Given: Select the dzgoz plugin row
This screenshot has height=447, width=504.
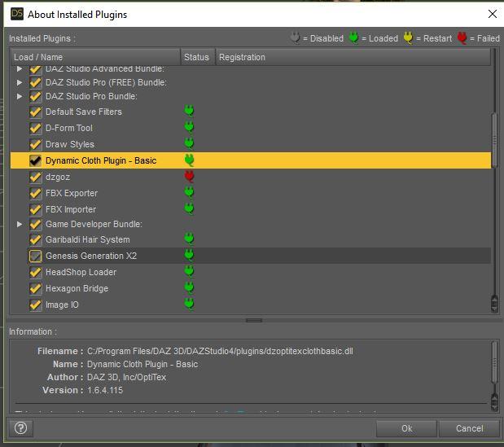Looking at the screenshot, I should click(x=251, y=177).
